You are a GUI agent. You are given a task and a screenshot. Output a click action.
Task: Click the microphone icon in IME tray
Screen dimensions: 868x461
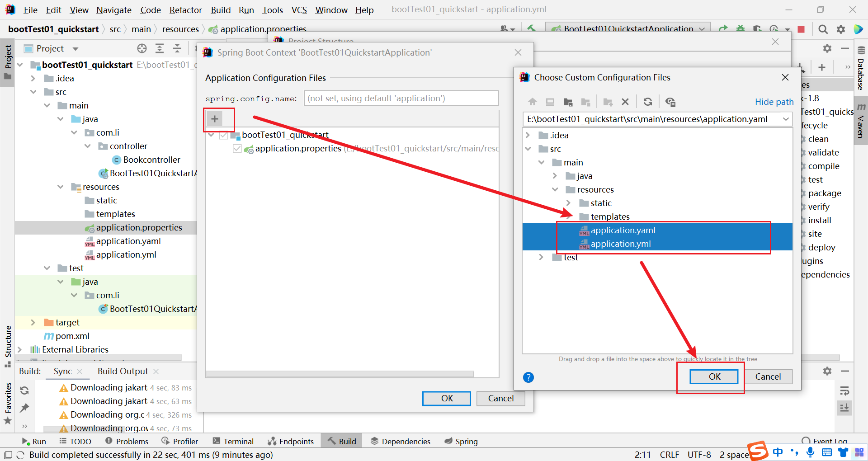click(x=811, y=452)
